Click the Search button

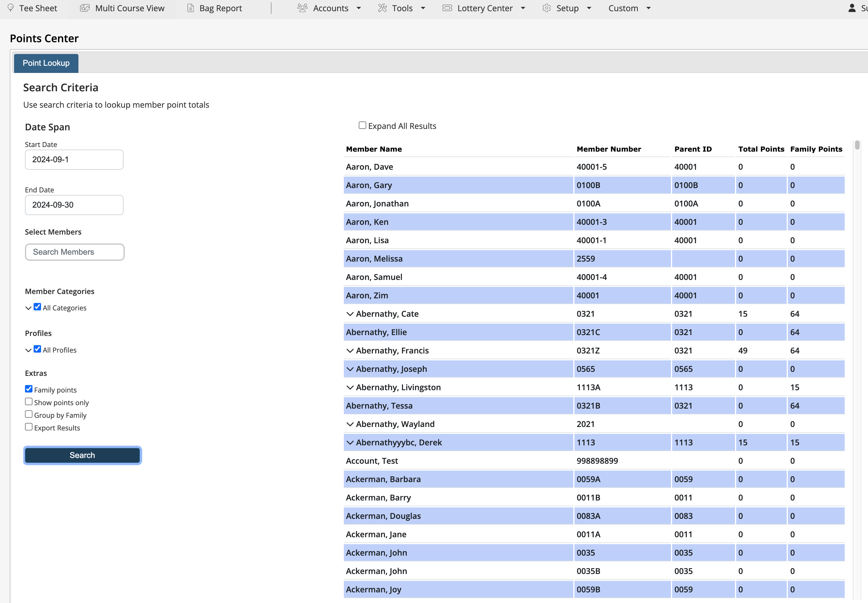tap(82, 455)
